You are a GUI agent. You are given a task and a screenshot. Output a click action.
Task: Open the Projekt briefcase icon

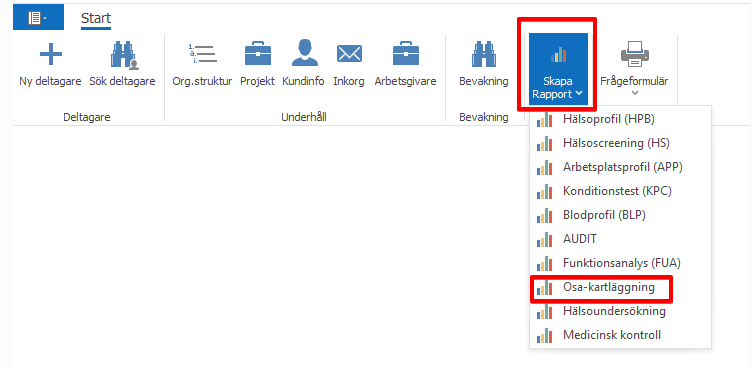pyautogui.click(x=258, y=54)
